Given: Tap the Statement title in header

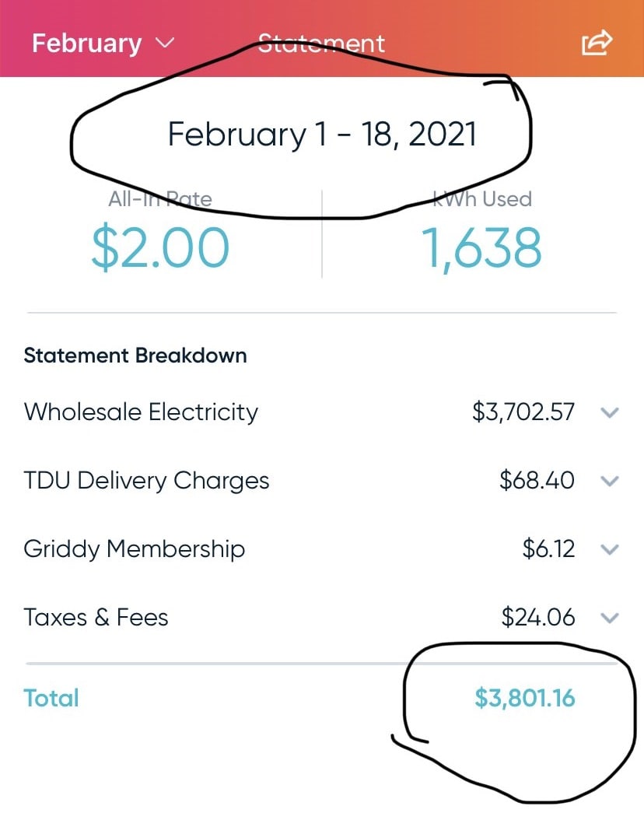Looking at the screenshot, I should pos(321,43).
